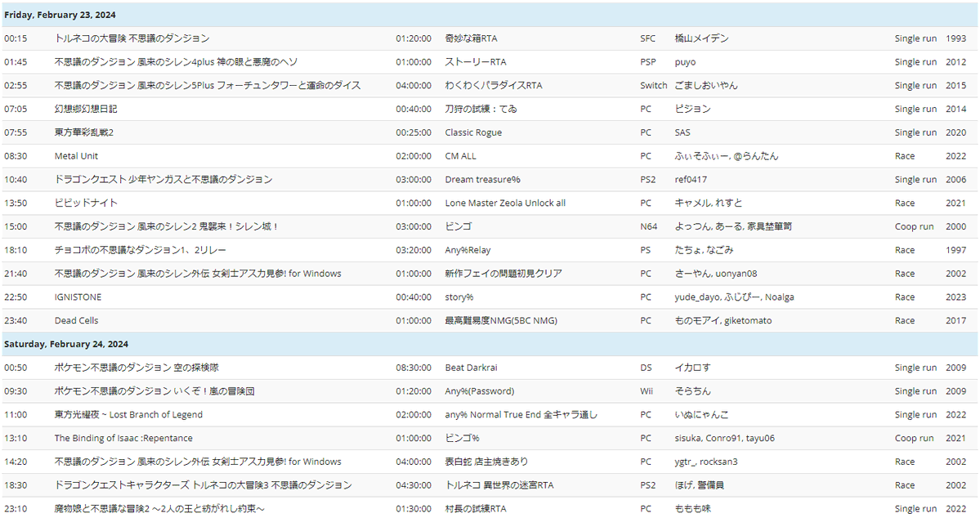
Task: Click the start time '13:10'
Action: pyautogui.click(x=16, y=439)
